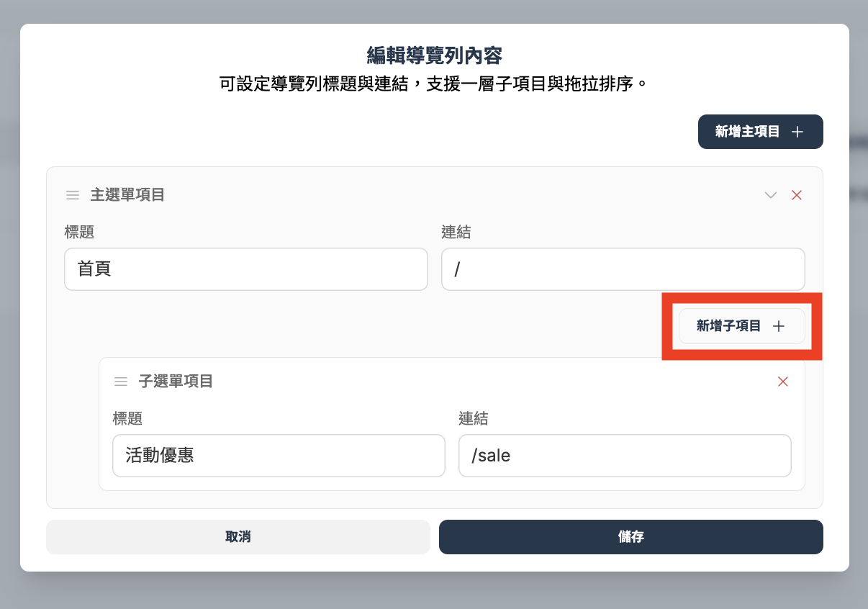
Task: Click the 子選單項目 delete cross icon
Action: click(783, 382)
